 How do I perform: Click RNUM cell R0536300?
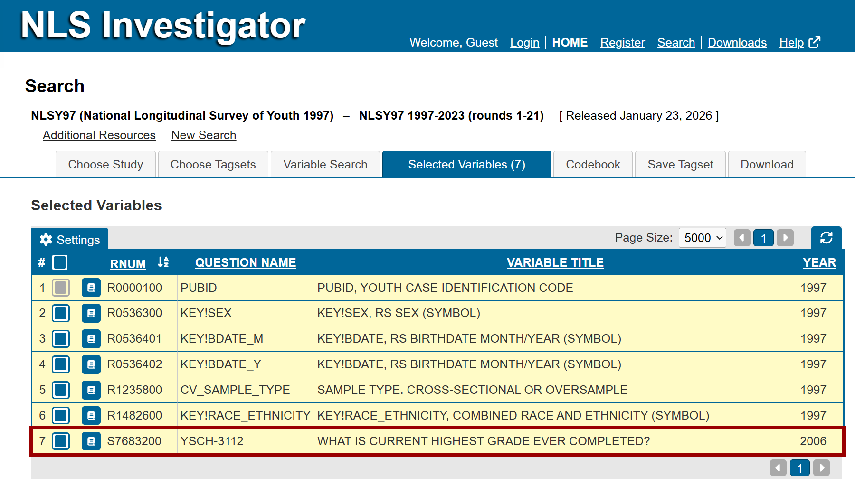tap(134, 313)
